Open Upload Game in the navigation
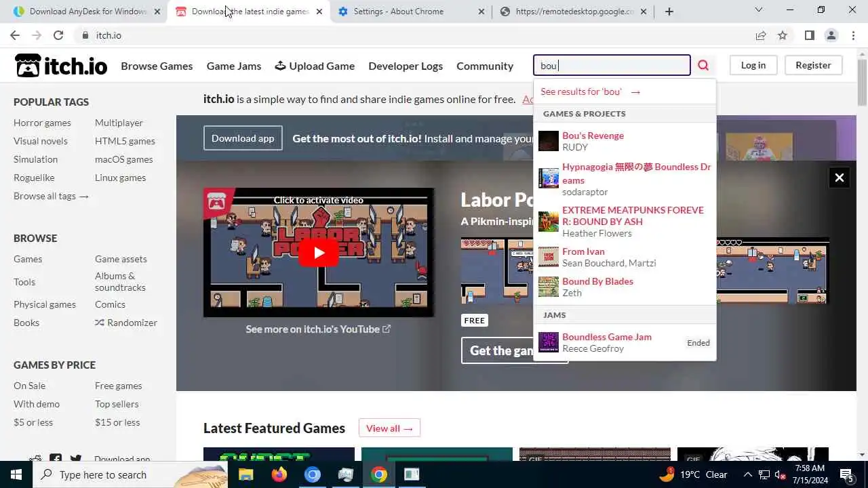 (x=315, y=66)
